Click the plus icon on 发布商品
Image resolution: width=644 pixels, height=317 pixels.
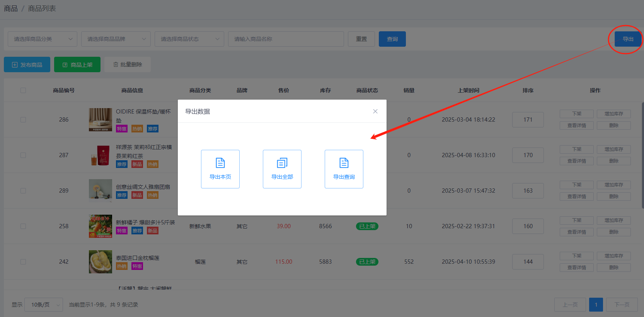click(x=15, y=65)
